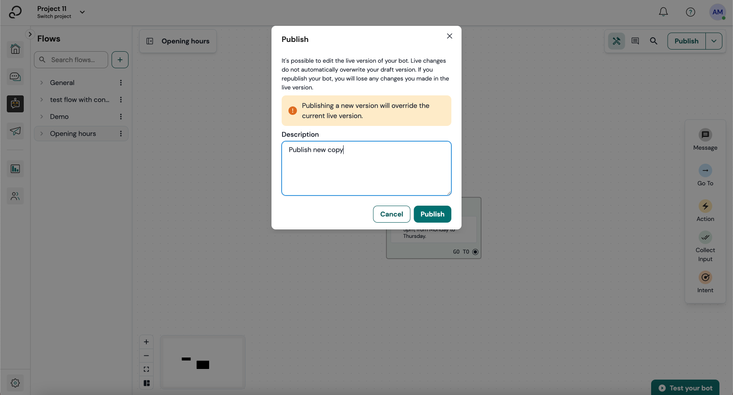Open the dropdown arrow next to Publish
733x395 pixels.
714,41
